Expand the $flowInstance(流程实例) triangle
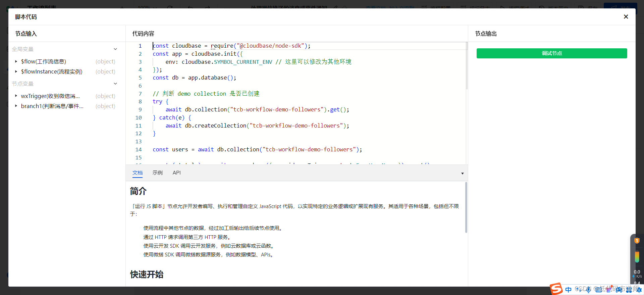644x295 pixels. tap(16, 71)
